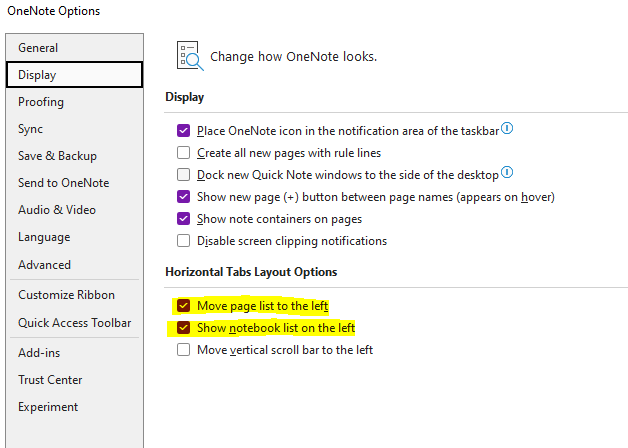Enable Move vertical scroll bar to the left

click(x=183, y=350)
